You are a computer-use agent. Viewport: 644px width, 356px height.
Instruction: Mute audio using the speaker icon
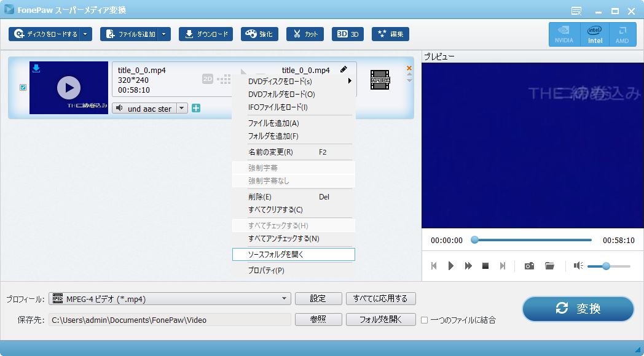click(x=578, y=266)
